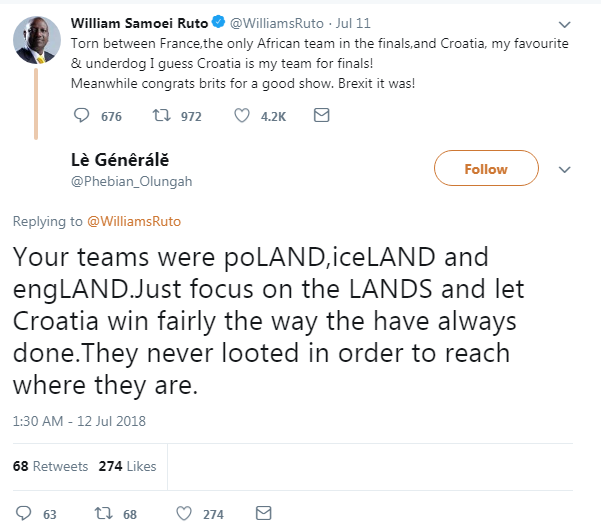The image size is (601, 531).
Task: Message the reply tweet via envelope icon
Action: click(264, 514)
